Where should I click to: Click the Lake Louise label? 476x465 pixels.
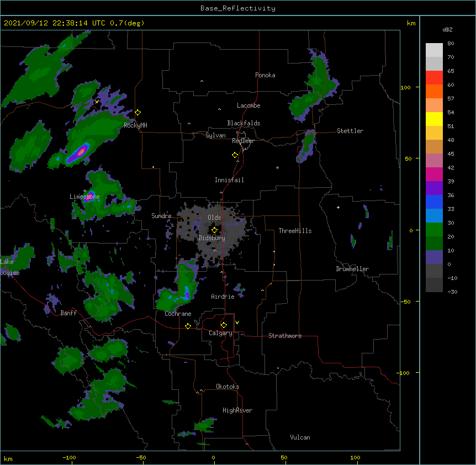(x=10, y=267)
